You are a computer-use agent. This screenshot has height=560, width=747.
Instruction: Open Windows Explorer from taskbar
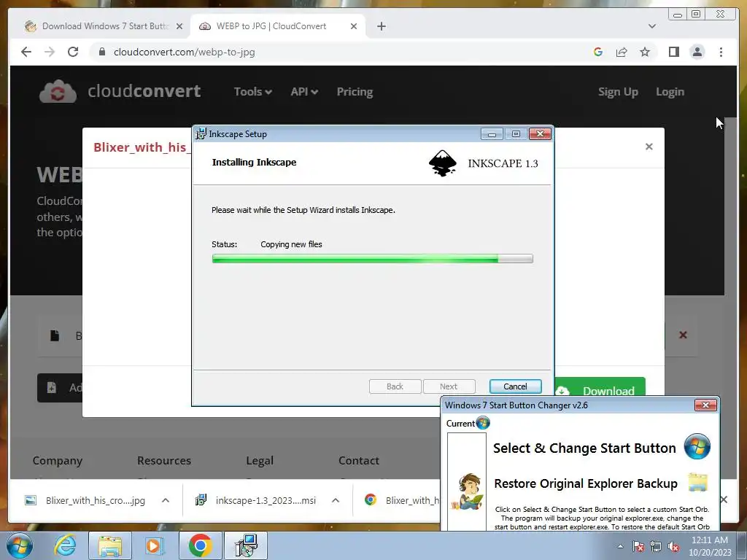click(x=110, y=545)
